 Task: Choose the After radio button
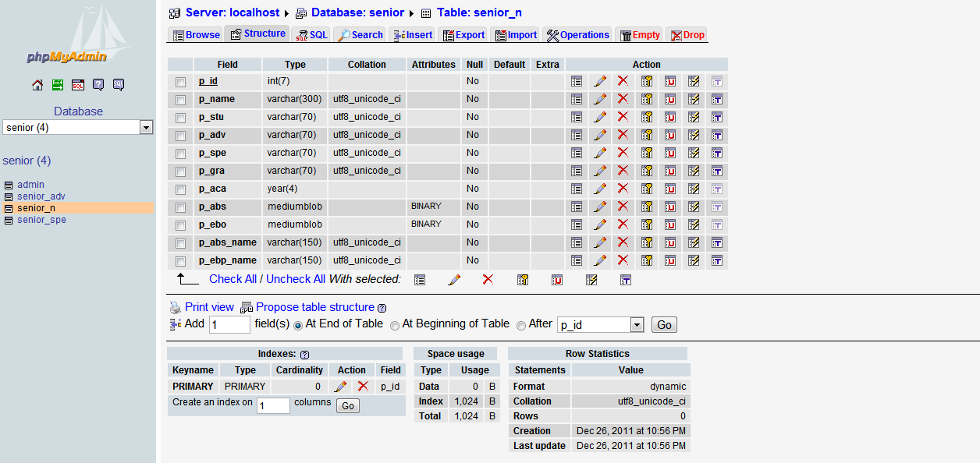tap(521, 325)
